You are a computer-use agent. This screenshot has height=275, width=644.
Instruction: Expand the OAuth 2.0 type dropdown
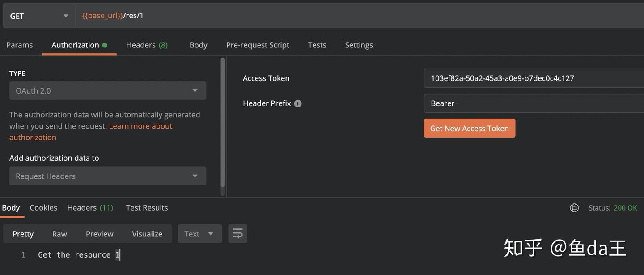click(108, 90)
